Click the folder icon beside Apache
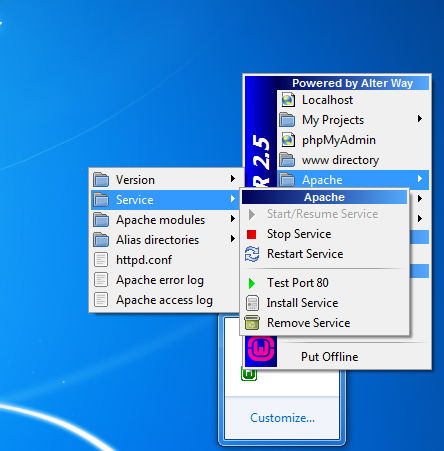The width and height of the screenshot is (444, 451). (x=287, y=180)
